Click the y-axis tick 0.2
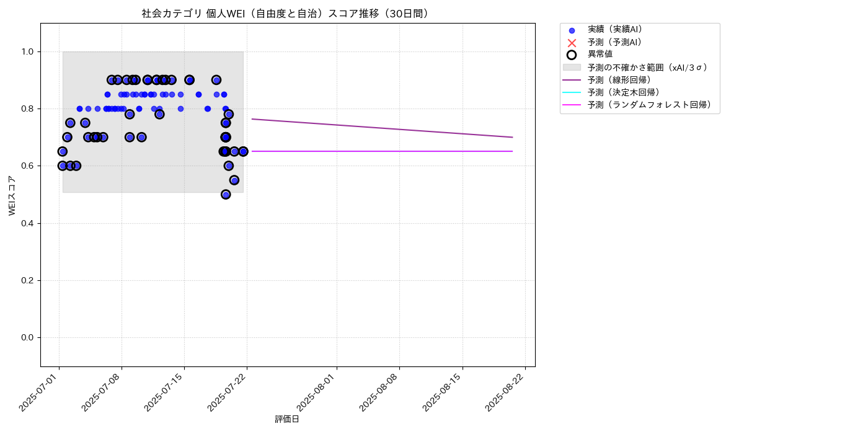This screenshot has width=868, height=434. pyautogui.click(x=29, y=280)
